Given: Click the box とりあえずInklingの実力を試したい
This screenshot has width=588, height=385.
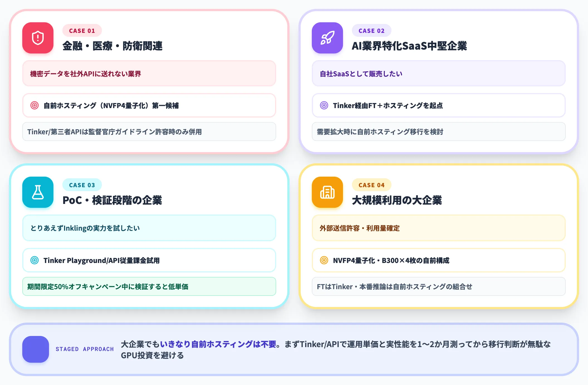Looking at the screenshot, I should pos(149,228).
